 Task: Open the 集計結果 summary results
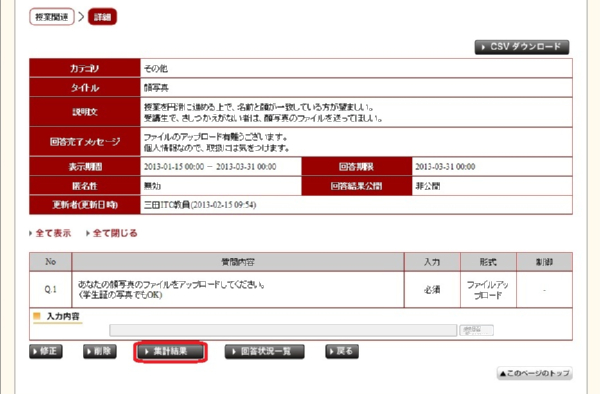170,351
